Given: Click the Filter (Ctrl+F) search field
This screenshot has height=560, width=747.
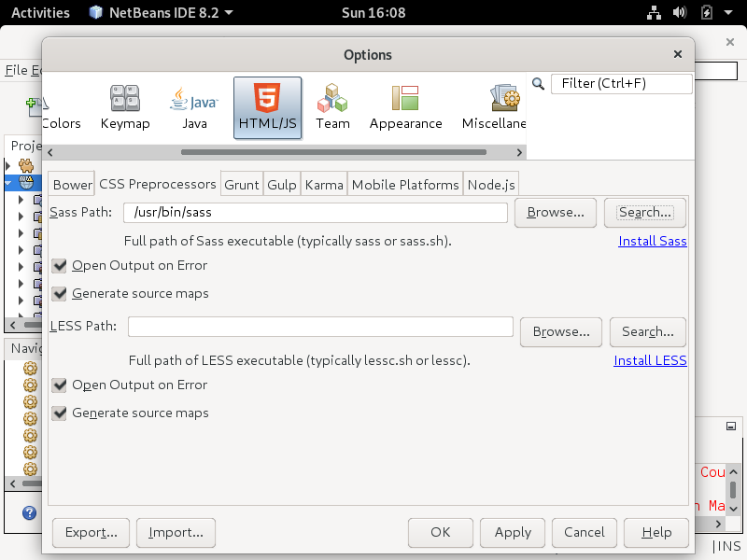Looking at the screenshot, I should [x=622, y=84].
